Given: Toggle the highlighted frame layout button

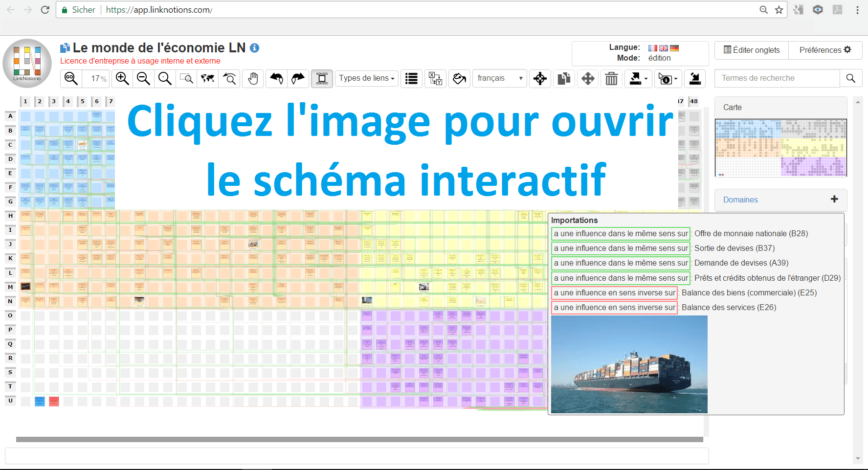Looking at the screenshot, I should (x=322, y=78).
